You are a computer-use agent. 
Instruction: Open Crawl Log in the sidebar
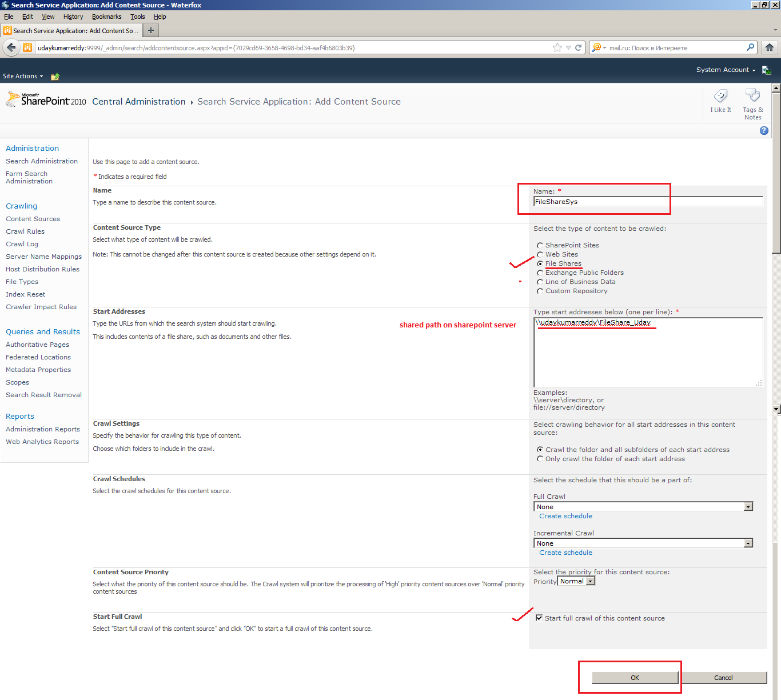click(x=22, y=244)
